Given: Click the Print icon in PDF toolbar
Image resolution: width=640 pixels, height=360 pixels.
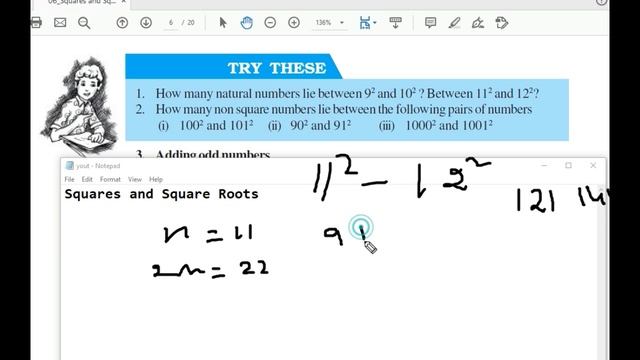Looking at the screenshot, I should point(36,22).
